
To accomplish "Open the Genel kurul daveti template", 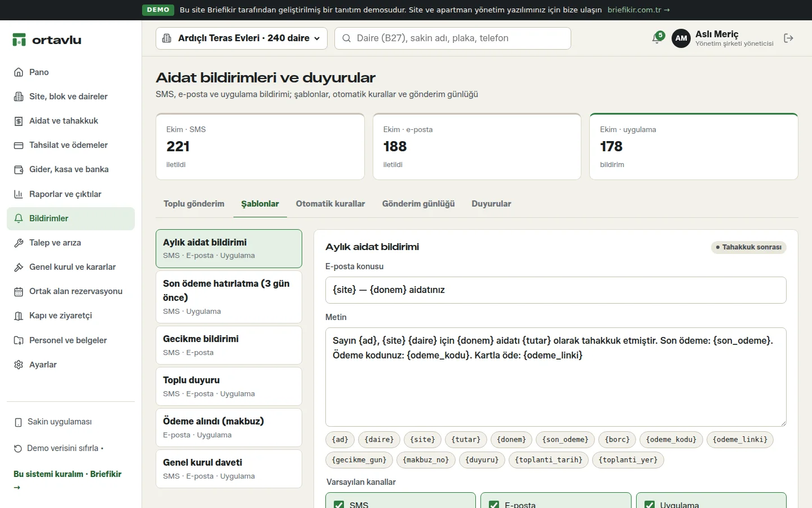I will point(229,468).
